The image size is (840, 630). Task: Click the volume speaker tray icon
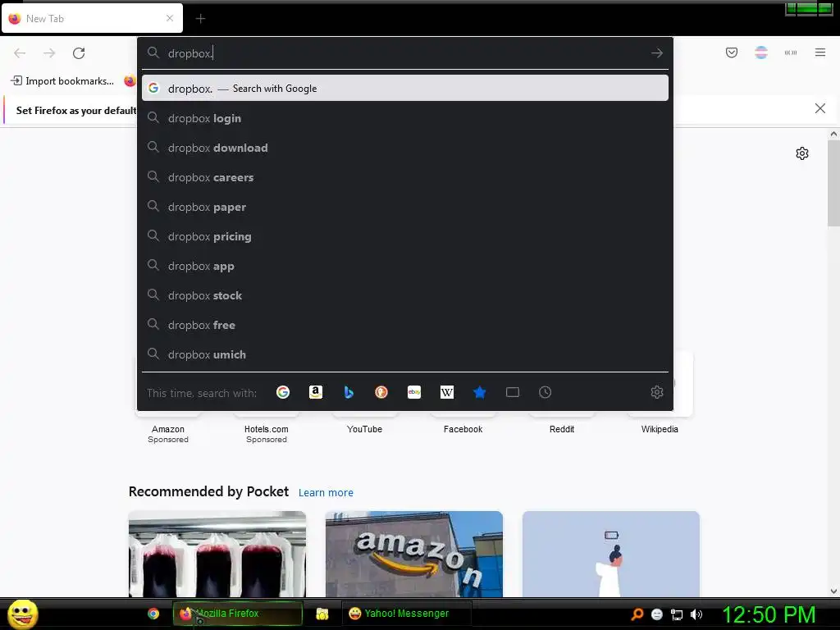pyautogui.click(x=696, y=614)
